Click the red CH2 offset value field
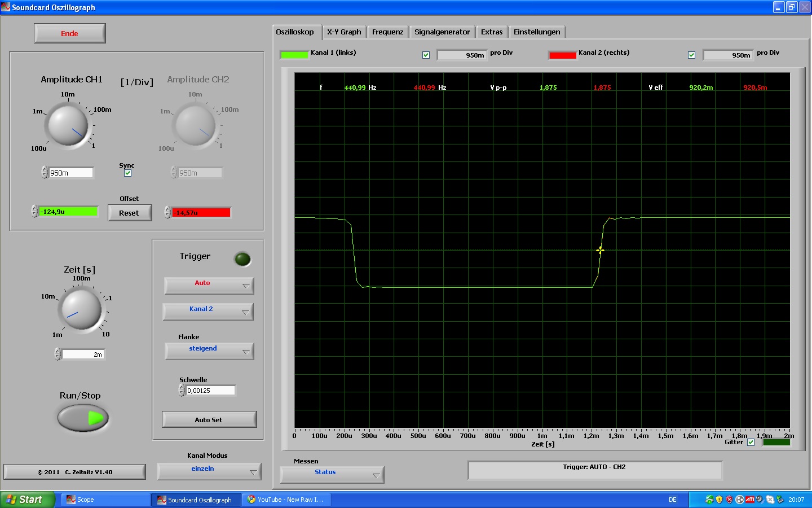This screenshot has width=812, height=508. pos(201,212)
